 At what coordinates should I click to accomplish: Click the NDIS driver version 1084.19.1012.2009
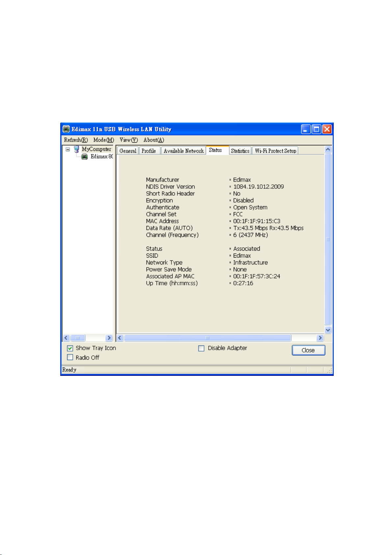click(x=259, y=186)
